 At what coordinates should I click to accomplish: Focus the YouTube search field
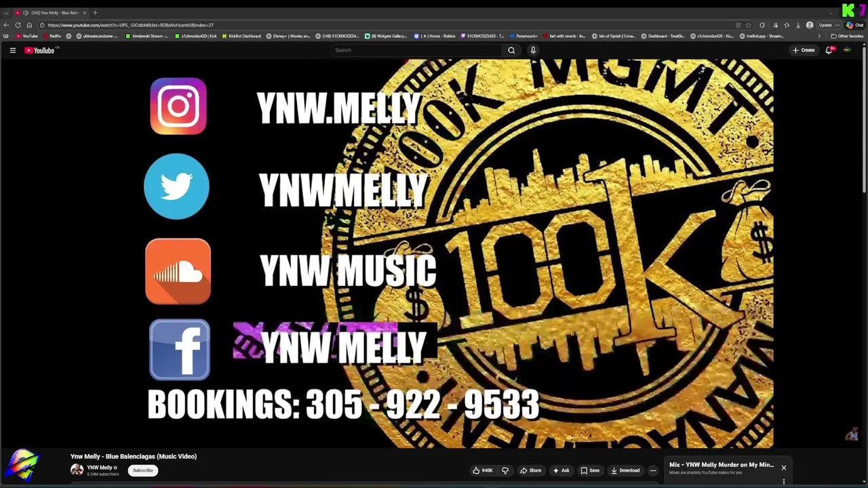[417, 50]
